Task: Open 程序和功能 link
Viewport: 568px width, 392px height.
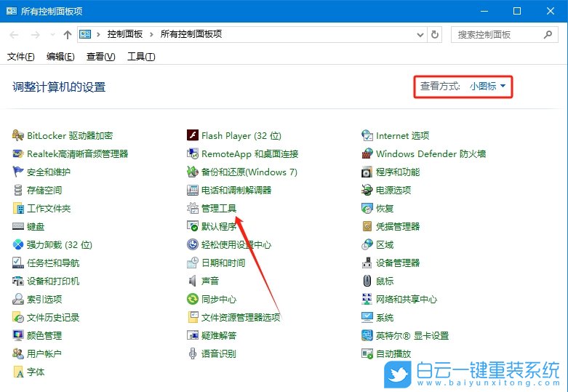Action: [x=398, y=172]
